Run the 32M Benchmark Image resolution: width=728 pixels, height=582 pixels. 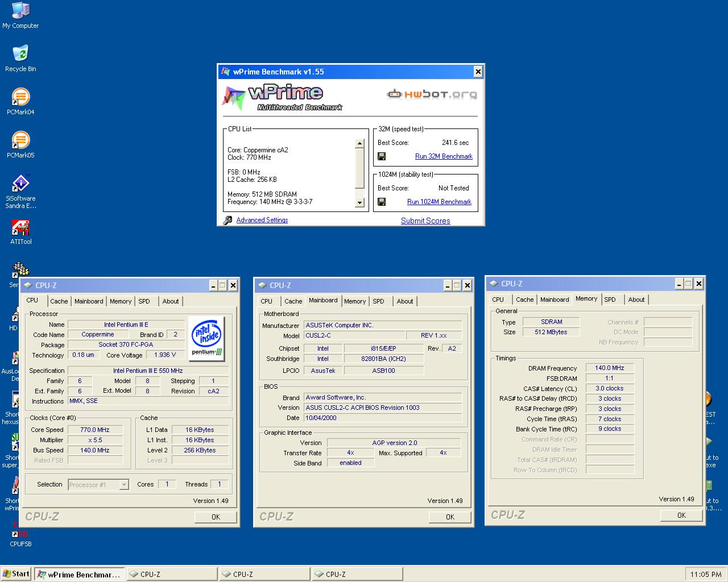tap(444, 156)
